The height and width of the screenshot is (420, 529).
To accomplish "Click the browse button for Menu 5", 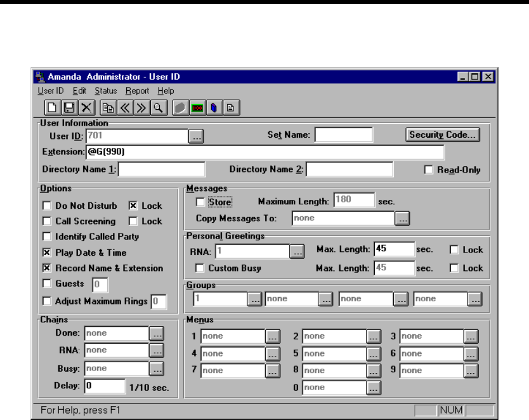I will [374, 354].
